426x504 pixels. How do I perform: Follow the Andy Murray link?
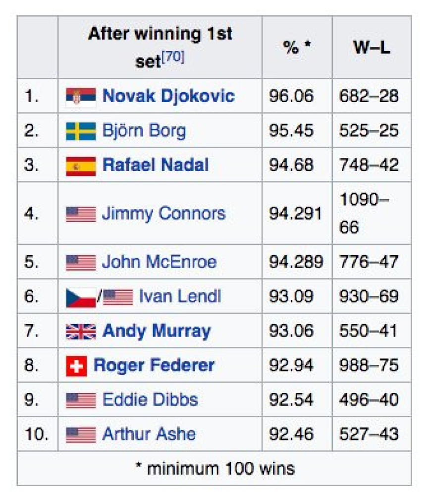point(157,331)
